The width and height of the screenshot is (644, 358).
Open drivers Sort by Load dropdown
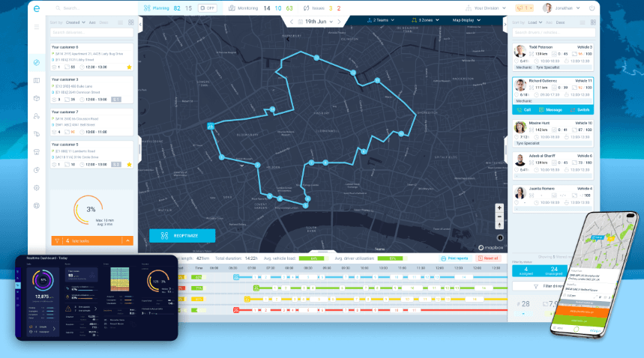coord(535,22)
